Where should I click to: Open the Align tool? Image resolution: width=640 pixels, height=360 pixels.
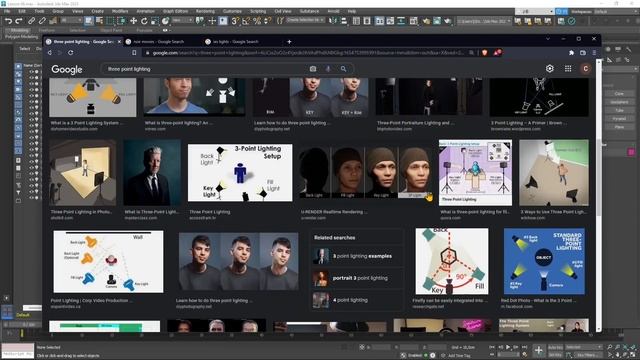pos(344,21)
